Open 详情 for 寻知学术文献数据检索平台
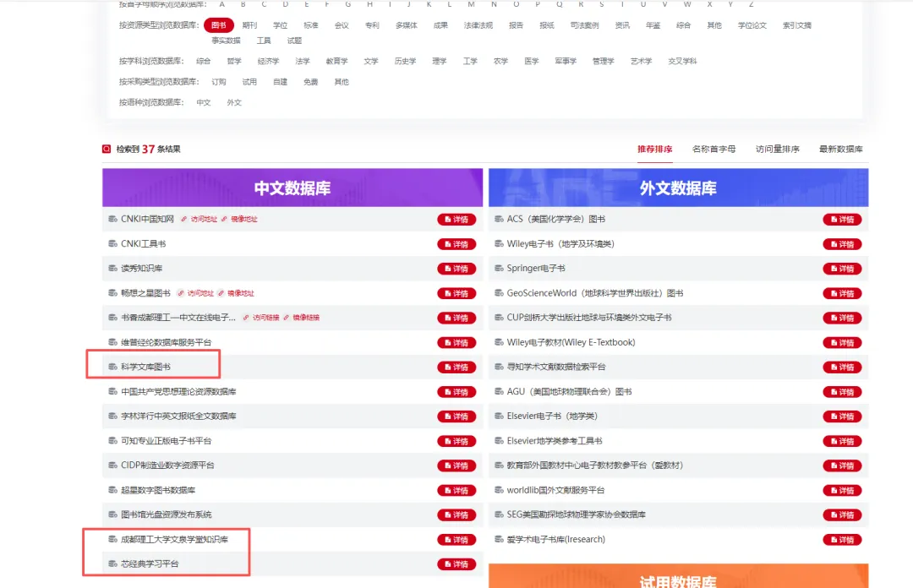 pyautogui.click(x=842, y=367)
